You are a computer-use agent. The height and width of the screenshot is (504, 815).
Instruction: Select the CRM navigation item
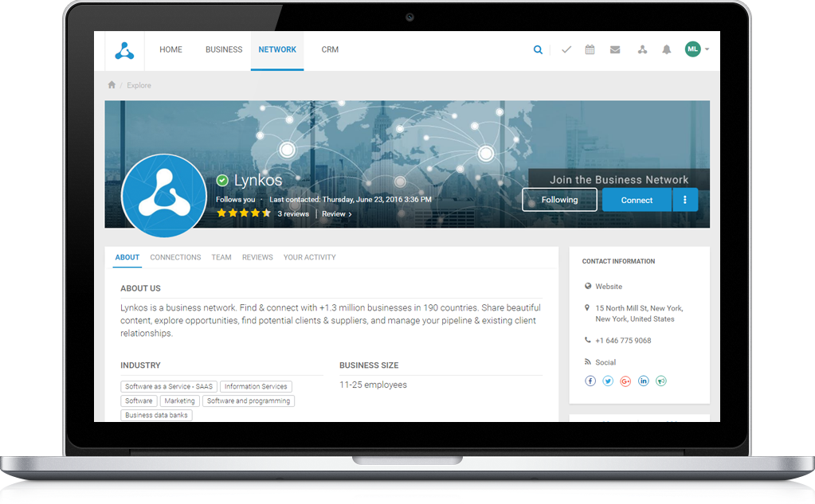[x=330, y=50]
